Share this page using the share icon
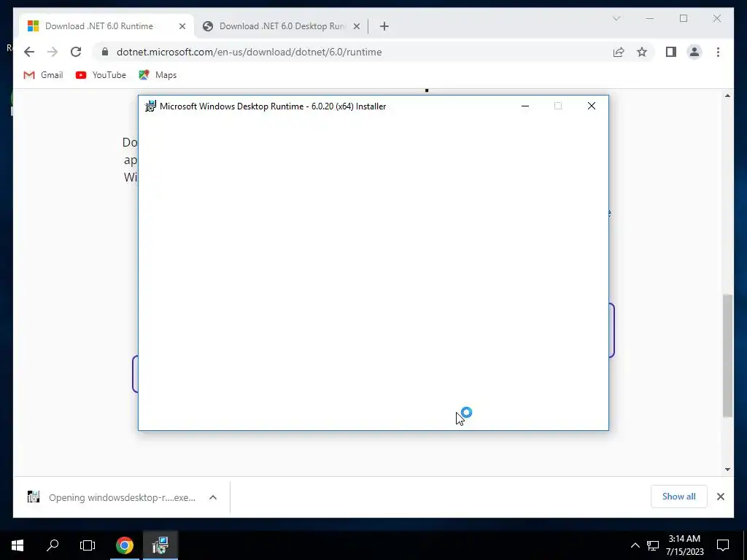 (x=619, y=52)
